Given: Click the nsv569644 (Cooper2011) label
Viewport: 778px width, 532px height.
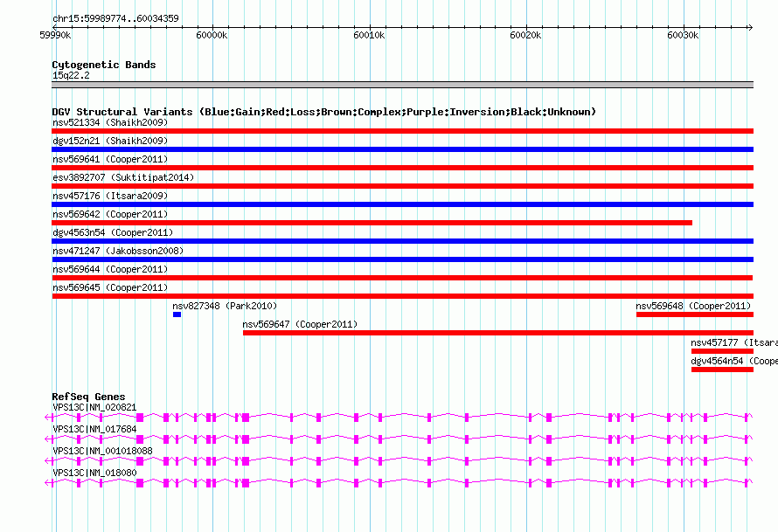Looking at the screenshot, I should pyautogui.click(x=110, y=269).
